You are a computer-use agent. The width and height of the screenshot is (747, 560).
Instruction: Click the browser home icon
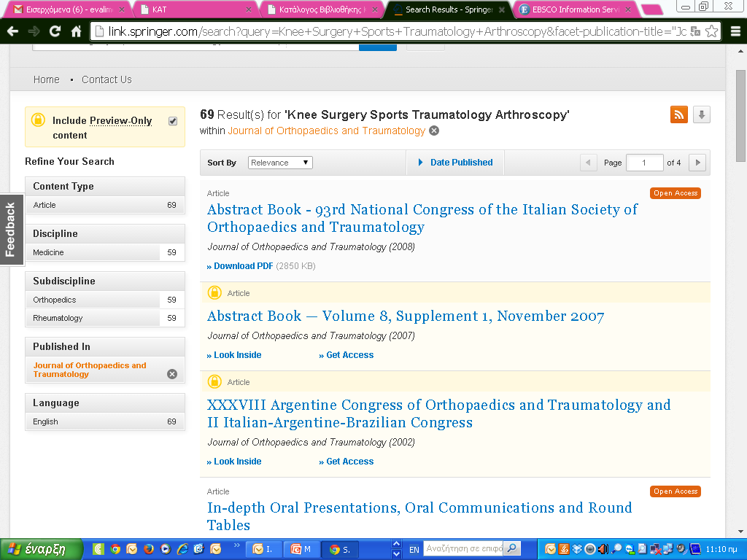pyautogui.click(x=76, y=31)
